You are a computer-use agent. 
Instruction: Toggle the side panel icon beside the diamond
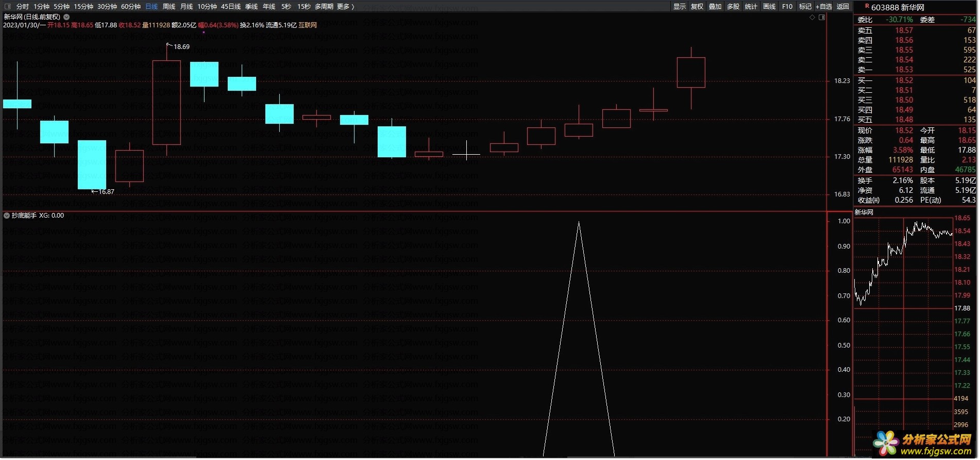pyautogui.click(x=822, y=18)
